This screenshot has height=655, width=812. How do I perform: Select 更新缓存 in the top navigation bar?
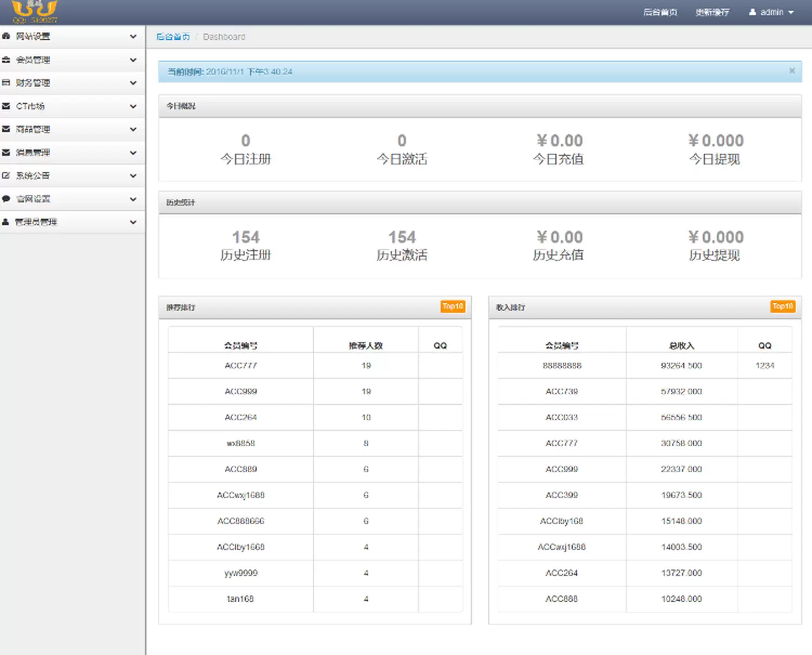click(x=712, y=12)
